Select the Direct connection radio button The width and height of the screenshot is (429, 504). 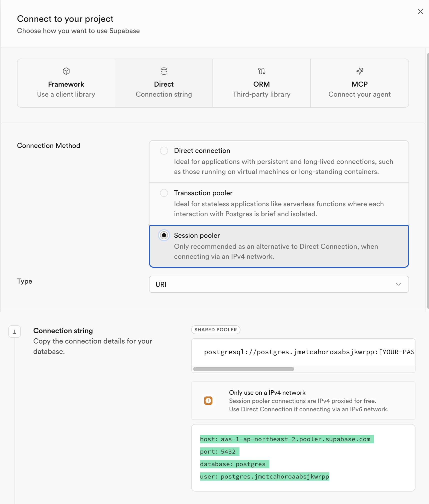164,151
